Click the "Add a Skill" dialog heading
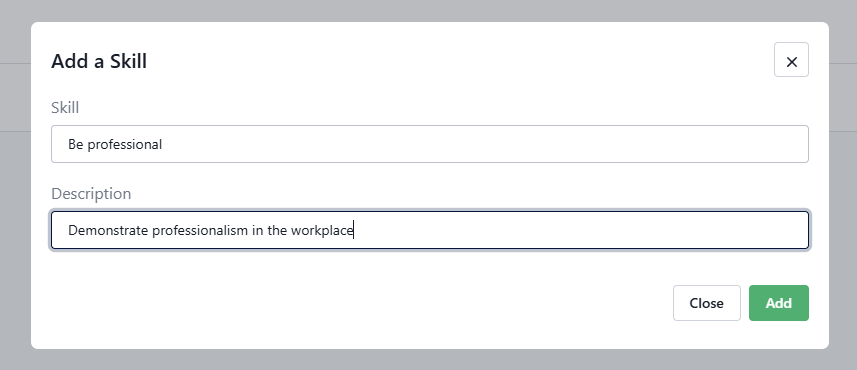 tap(99, 61)
